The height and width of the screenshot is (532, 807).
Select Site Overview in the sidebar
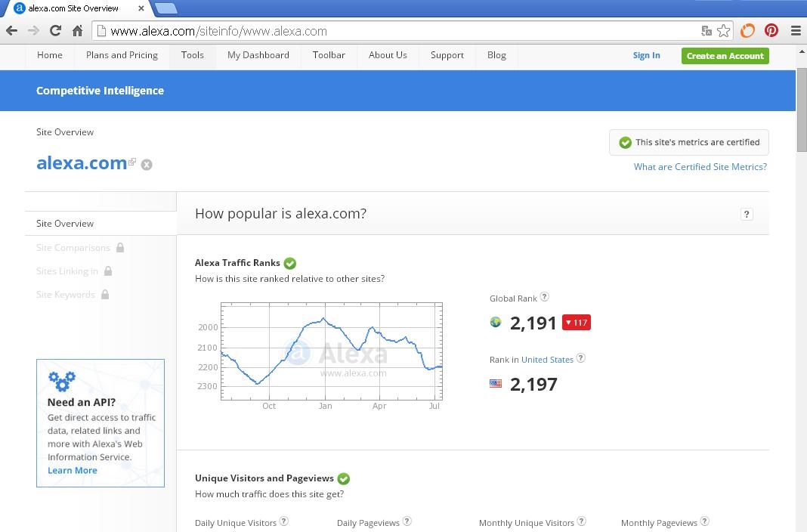pyautogui.click(x=100, y=223)
